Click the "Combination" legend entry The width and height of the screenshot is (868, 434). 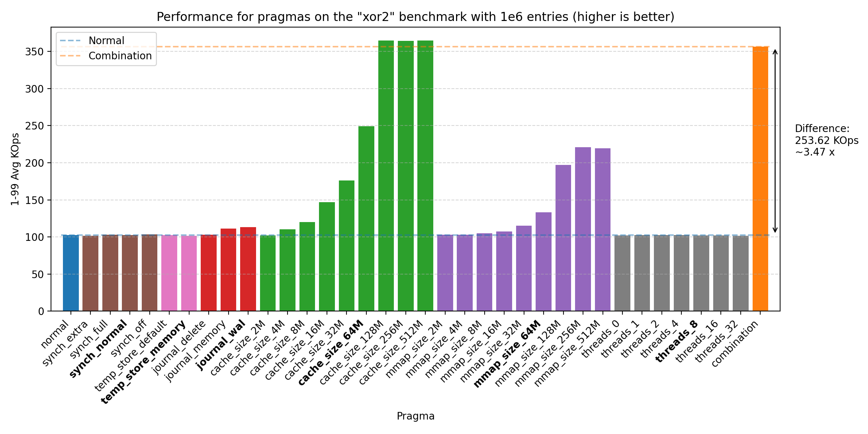(x=120, y=56)
